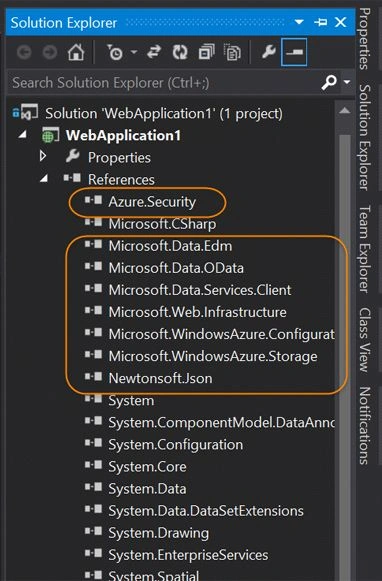Open the Notifications side tab

tap(365, 425)
